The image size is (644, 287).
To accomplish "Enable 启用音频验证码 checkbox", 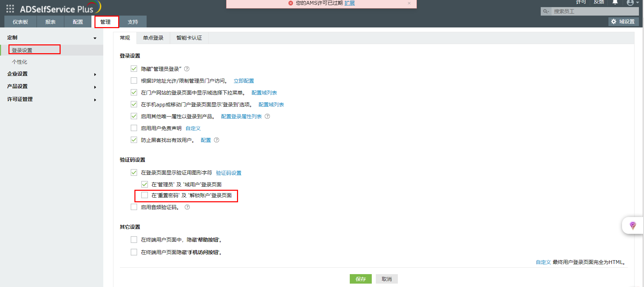I will pos(134,207).
